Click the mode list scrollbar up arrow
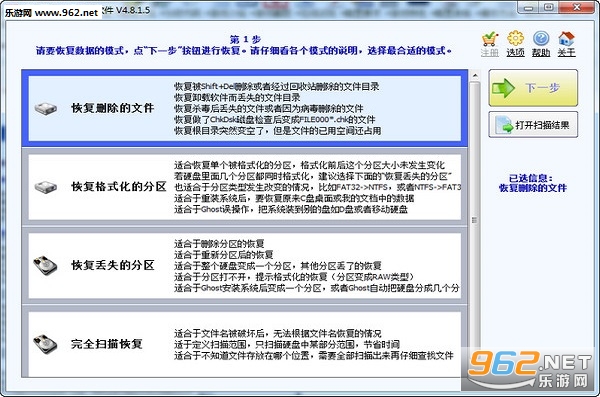600x397 pixels. click(474, 75)
